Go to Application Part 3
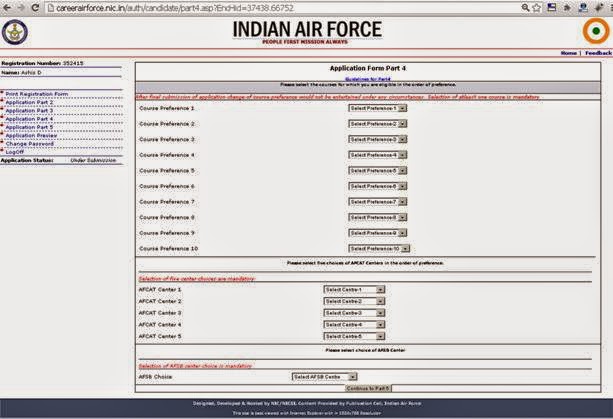The image size is (613, 419). pyautogui.click(x=29, y=111)
